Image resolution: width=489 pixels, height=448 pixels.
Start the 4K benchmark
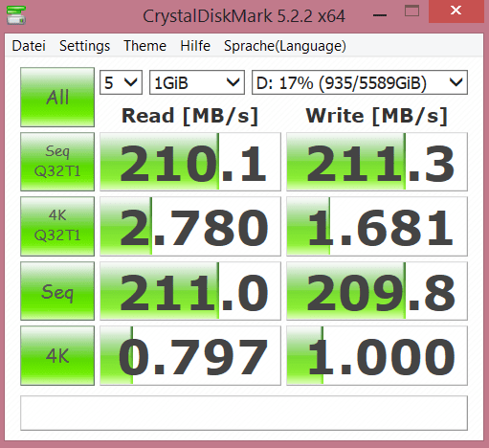point(57,355)
